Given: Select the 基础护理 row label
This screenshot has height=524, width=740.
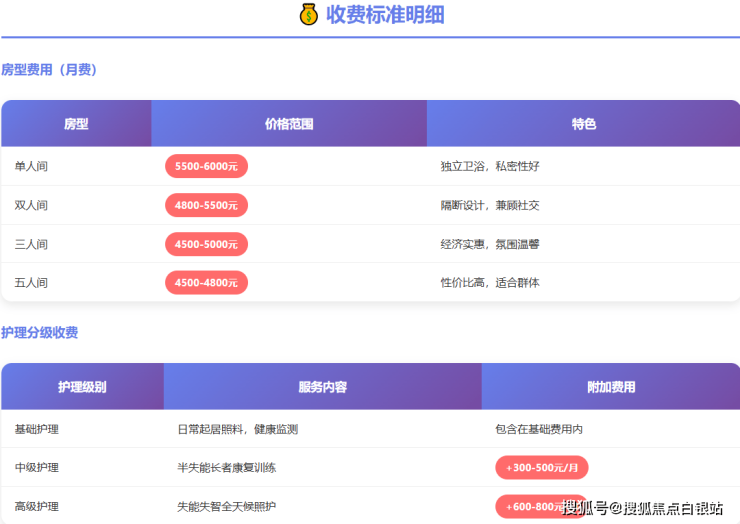Looking at the screenshot, I should click(37, 429).
